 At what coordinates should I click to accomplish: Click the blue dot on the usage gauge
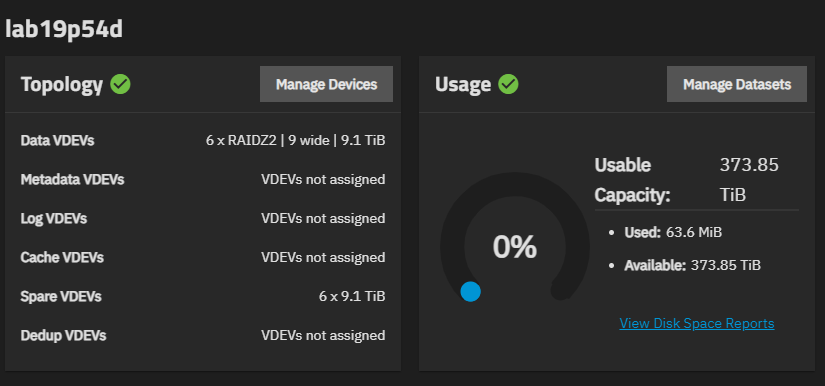[x=470, y=291]
